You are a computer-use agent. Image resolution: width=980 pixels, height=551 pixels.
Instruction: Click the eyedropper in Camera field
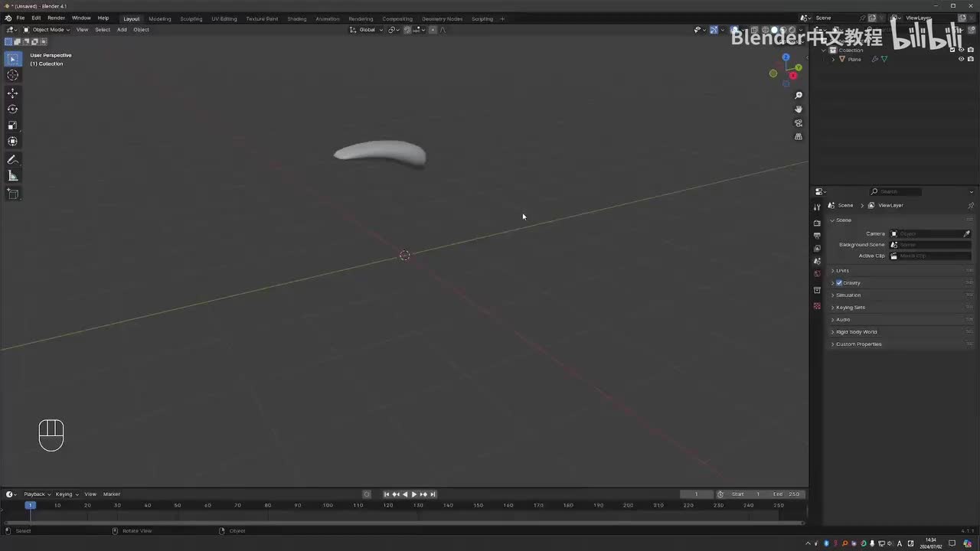966,233
